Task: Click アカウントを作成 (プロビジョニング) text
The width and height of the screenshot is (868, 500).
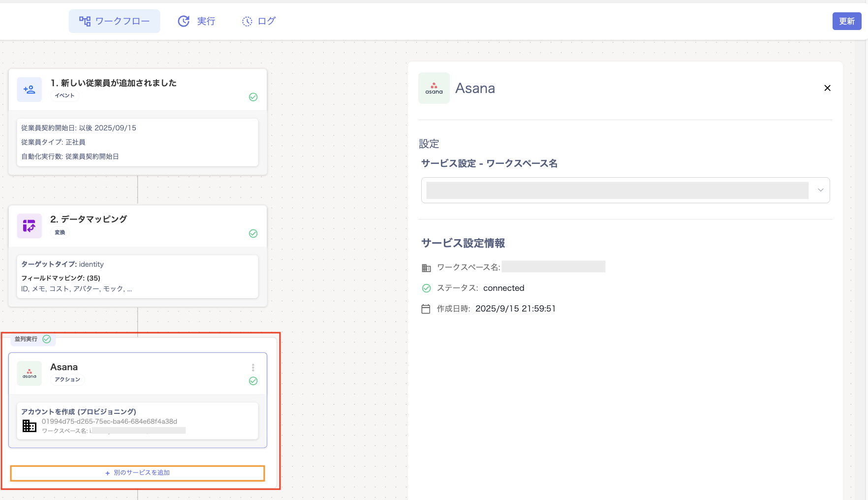Action: [x=79, y=411]
